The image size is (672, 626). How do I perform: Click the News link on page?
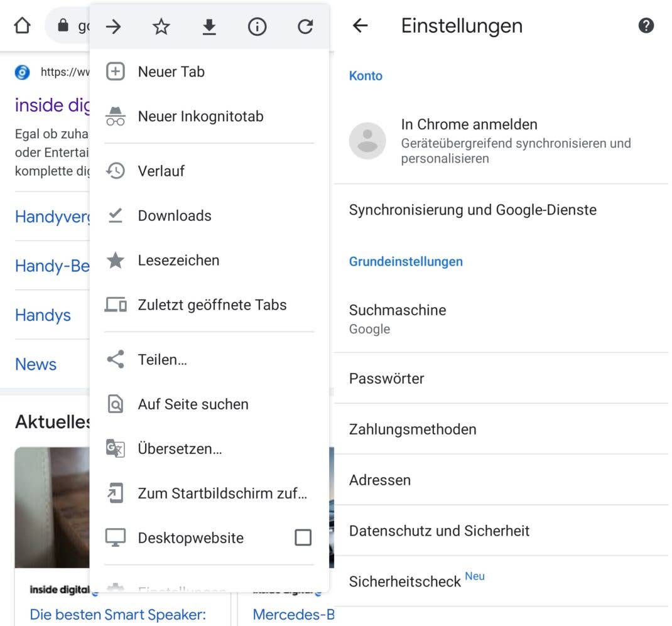tap(36, 364)
